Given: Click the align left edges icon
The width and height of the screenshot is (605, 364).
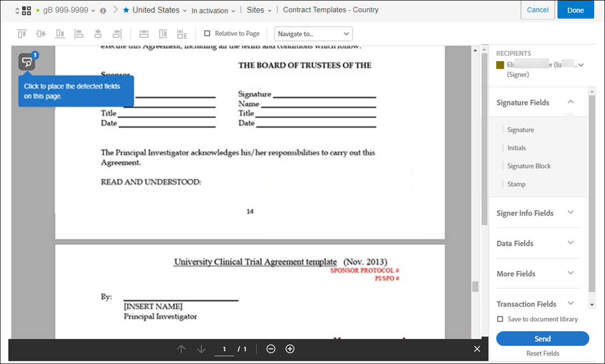Looking at the screenshot, I should tap(79, 34).
